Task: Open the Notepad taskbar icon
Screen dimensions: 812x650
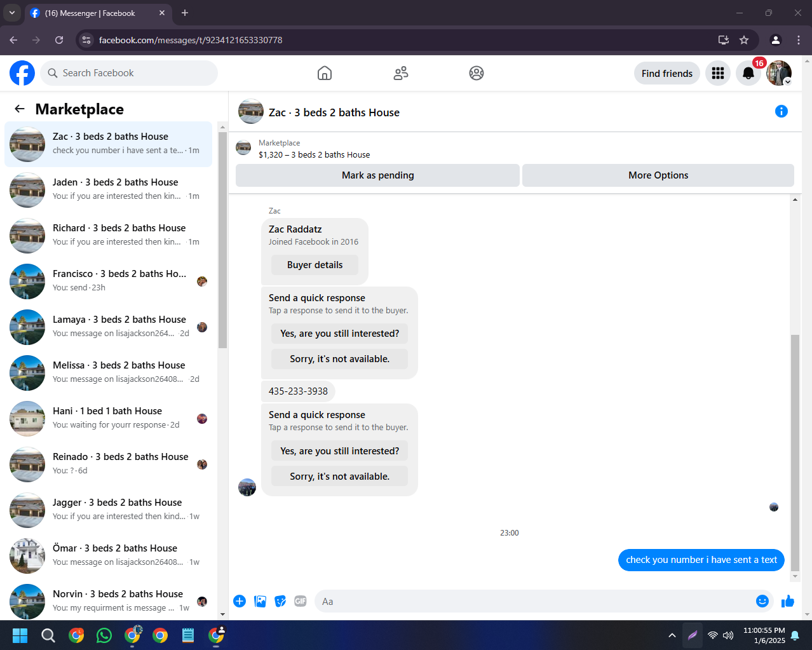Action: tap(188, 635)
